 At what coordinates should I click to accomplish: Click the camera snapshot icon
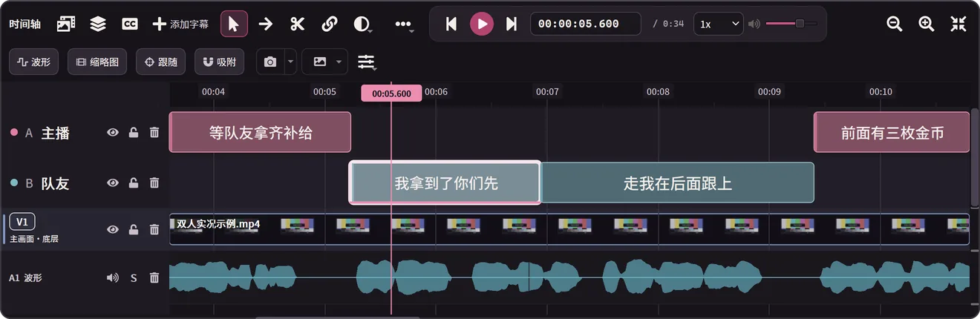(x=270, y=62)
